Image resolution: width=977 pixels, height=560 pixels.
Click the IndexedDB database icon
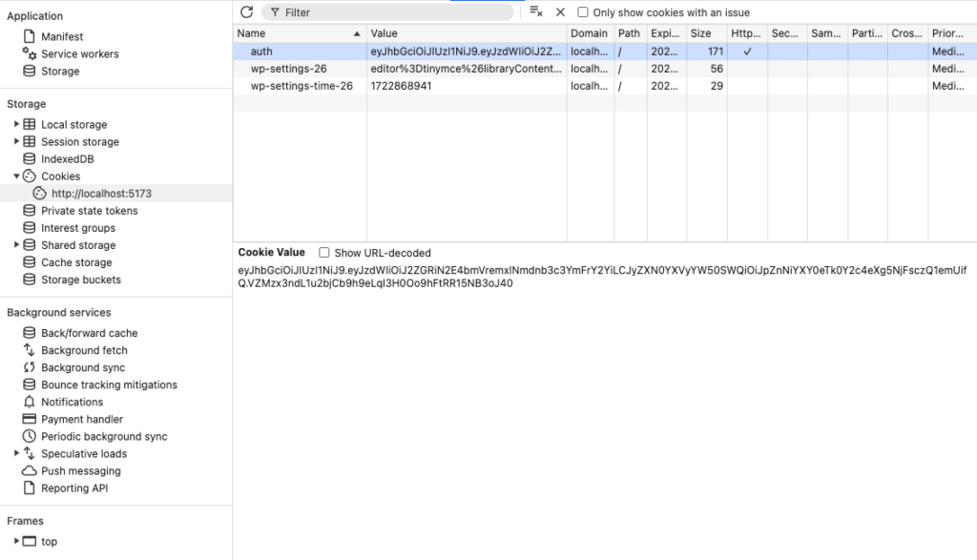[x=29, y=159]
